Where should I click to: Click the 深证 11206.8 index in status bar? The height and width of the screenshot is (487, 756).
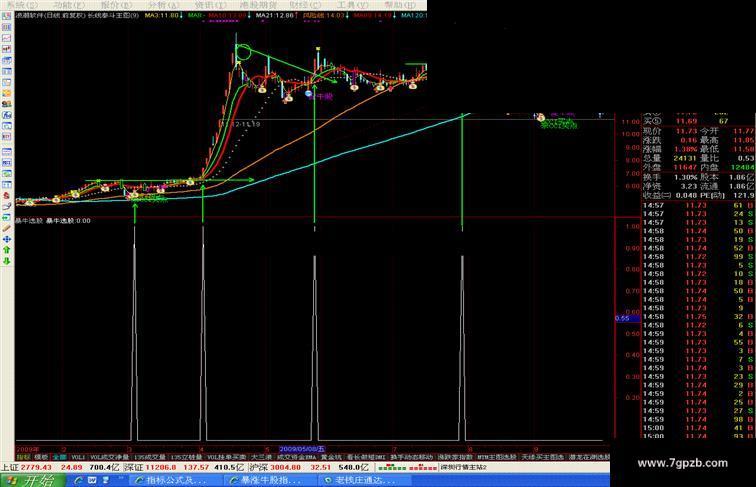[149, 467]
